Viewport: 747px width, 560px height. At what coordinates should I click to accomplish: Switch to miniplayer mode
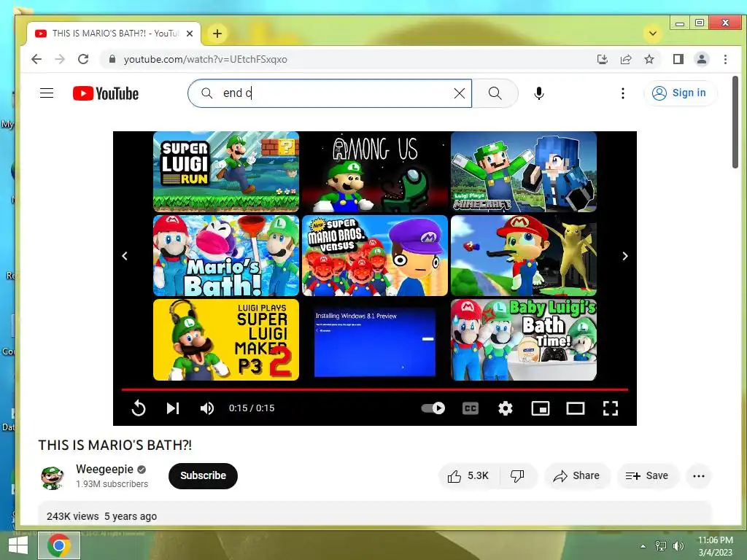click(x=541, y=408)
